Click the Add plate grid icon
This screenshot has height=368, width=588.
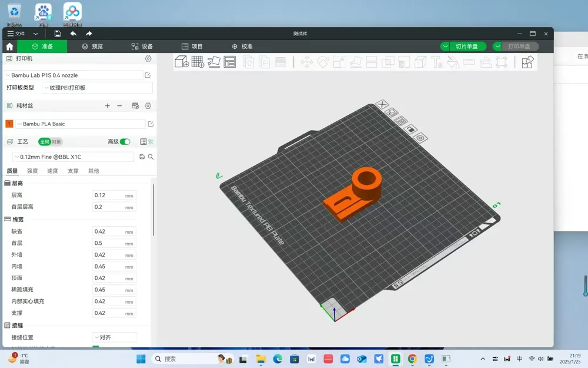(x=198, y=62)
